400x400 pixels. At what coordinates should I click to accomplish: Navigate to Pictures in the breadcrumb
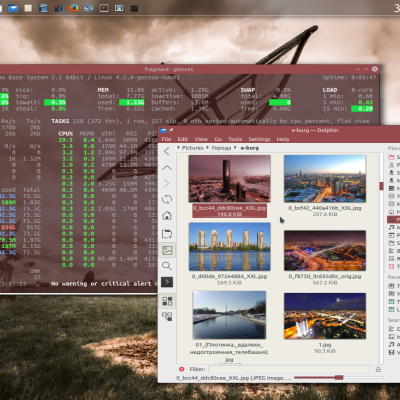coord(192,148)
